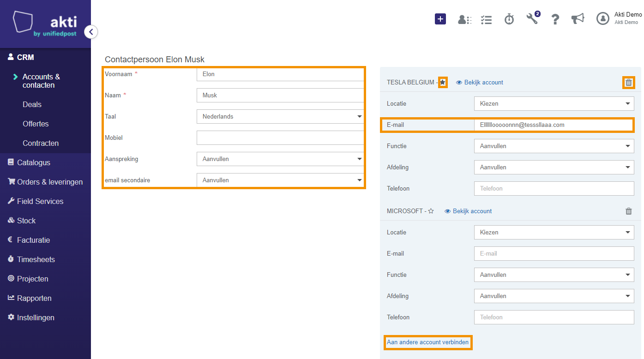Click the E-mail field under MICROSOFT
Viewport: 644px width, 359px height.
click(x=554, y=253)
